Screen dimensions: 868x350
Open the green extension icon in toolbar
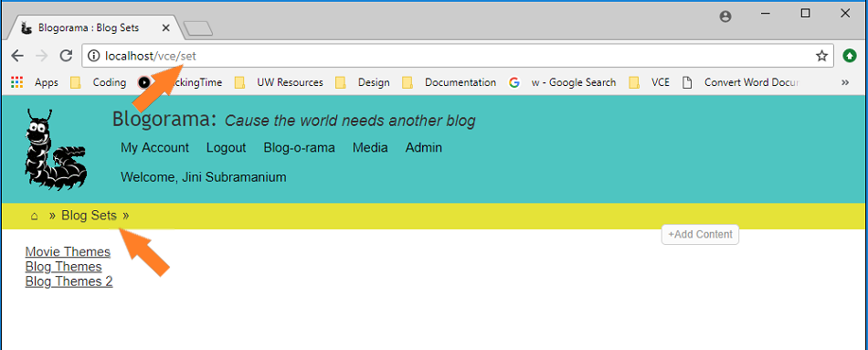click(x=849, y=56)
